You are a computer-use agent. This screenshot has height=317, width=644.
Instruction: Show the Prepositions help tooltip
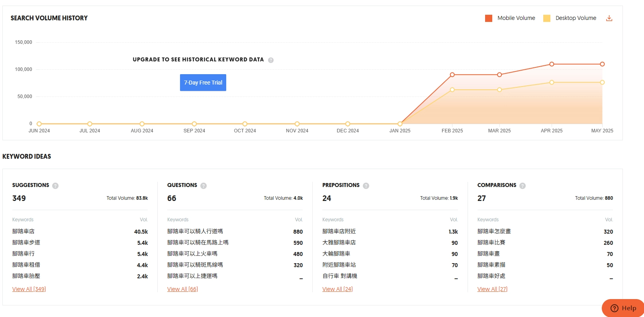366,186
